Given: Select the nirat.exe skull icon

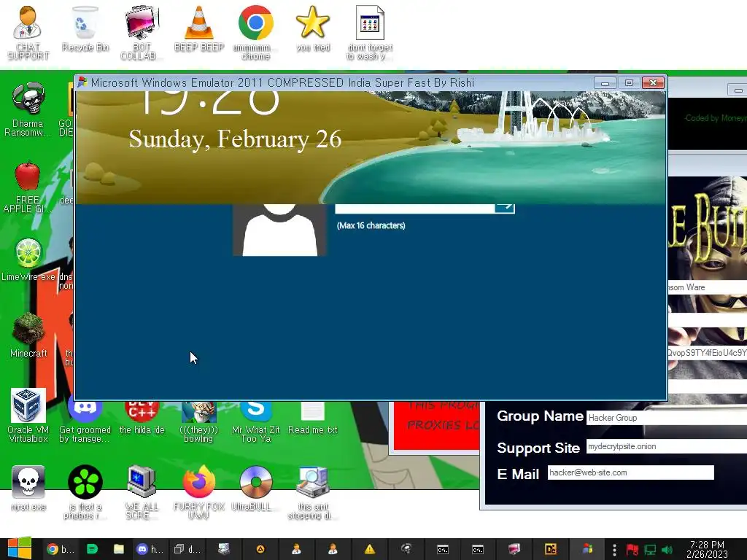Looking at the screenshot, I should point(28,488).
